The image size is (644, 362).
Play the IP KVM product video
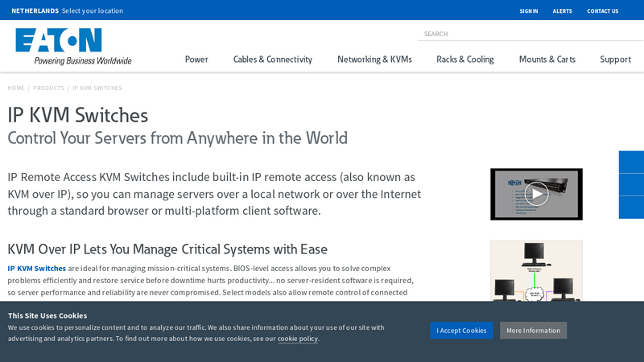[536, 194]
